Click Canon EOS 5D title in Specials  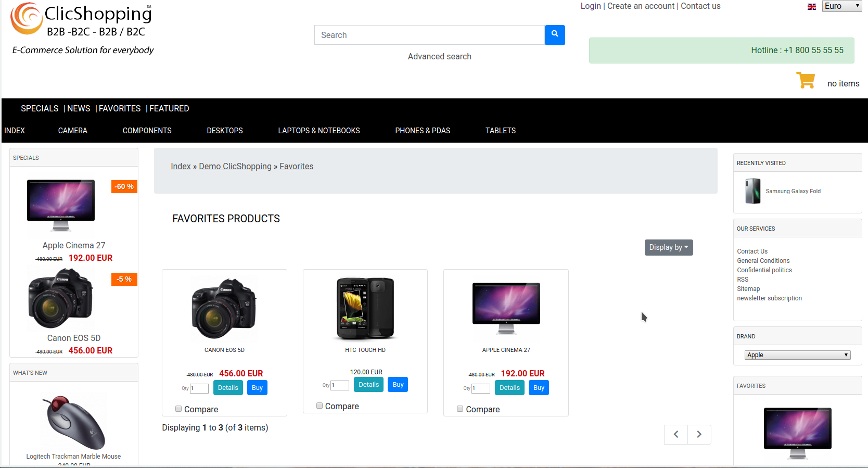pyautogui.click(x=74, y=338)
